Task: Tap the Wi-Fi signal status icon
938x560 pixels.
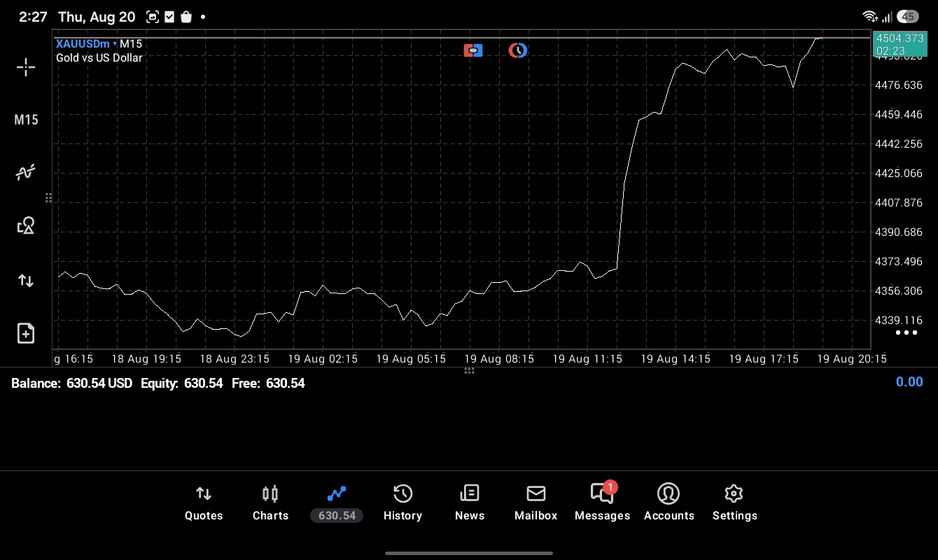Action: [x=870, y=16]
